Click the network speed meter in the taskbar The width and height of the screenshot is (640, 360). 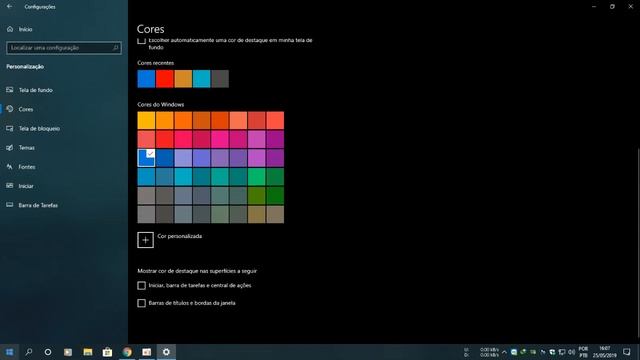pyautogui.click(x=482, y=352)
